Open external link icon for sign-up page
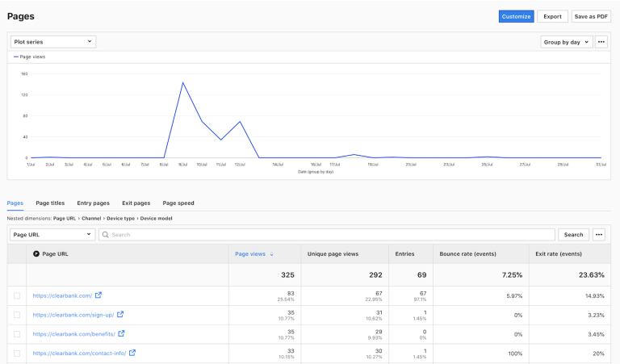This screenshot has height=364, width=620. click(120, 315)
